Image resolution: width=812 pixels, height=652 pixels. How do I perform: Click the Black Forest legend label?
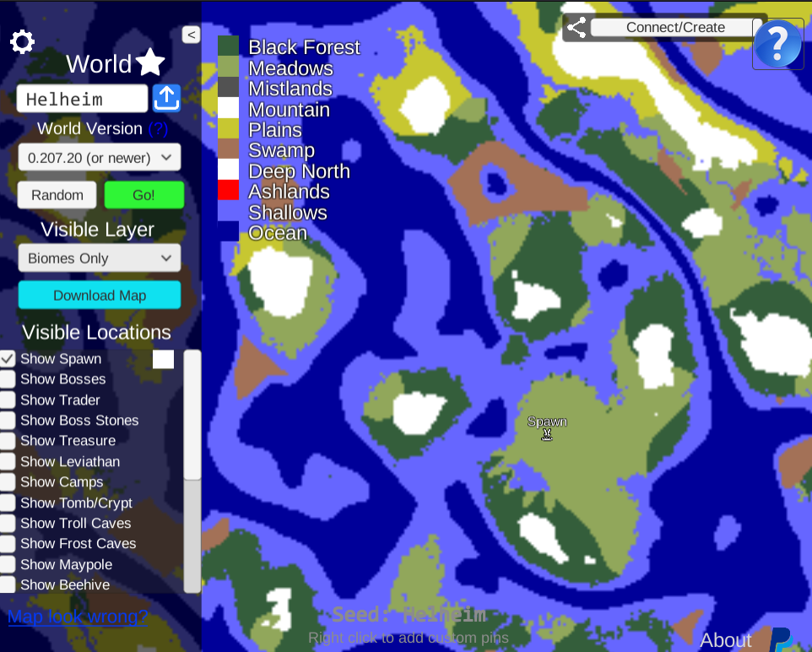[304, 47]
